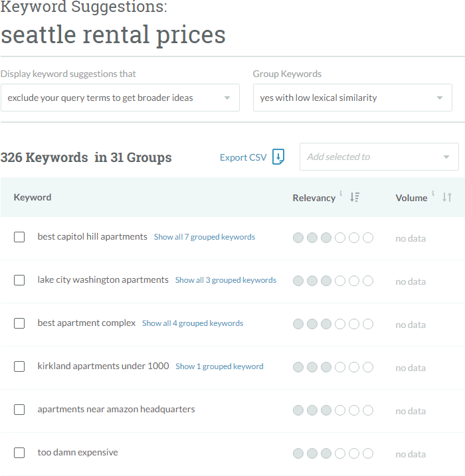This screenshot has width=465, height=476.
Task: Expand the 'Add selected to' dropdown
Action: [x=379, y=157]
